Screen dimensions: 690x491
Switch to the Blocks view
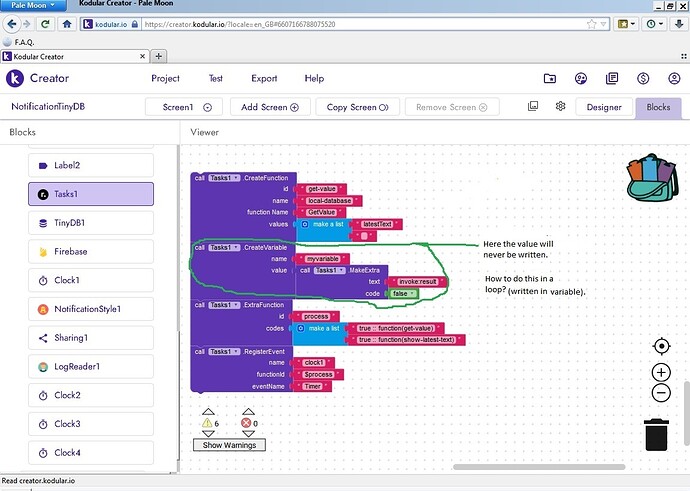(x=658, y=107)
